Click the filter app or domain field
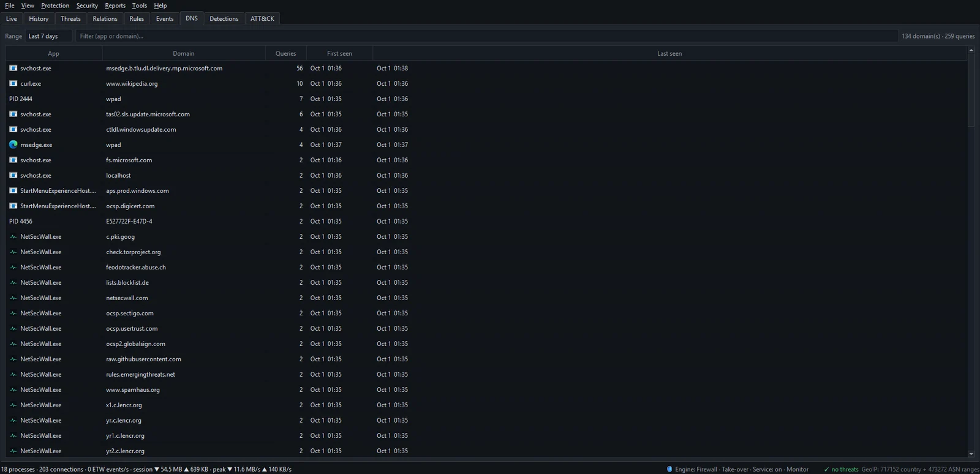Screen dimensions: 980x474 [486, 36]
